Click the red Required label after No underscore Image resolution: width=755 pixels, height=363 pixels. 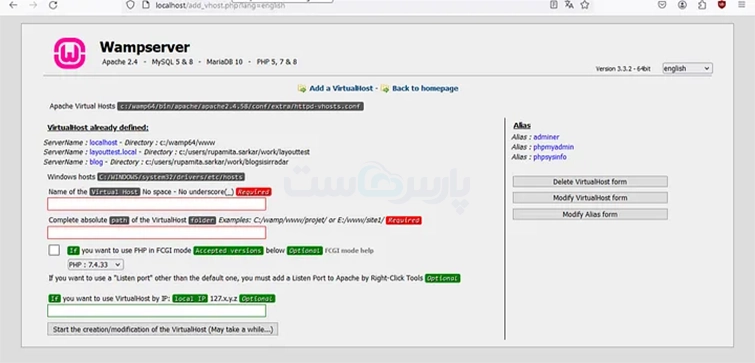(254, 192)
